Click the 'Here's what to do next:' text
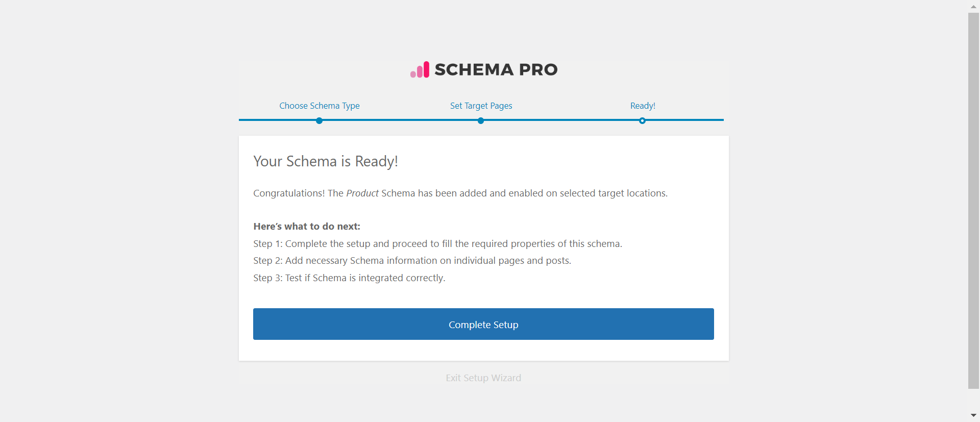This screenshot has width=980, height=422. pyautogui.click(x=307, y=227)
